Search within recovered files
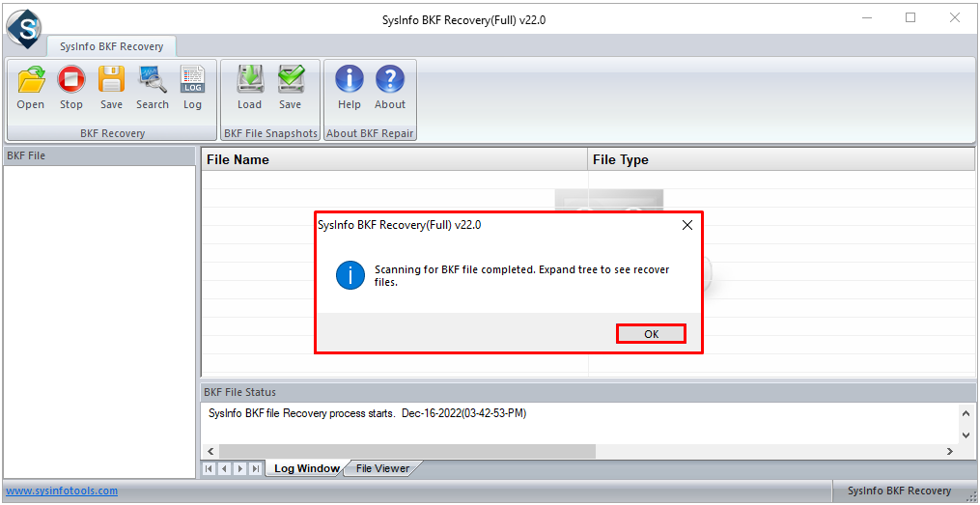Viewport: 980px width, 505px height. [153, 88]
